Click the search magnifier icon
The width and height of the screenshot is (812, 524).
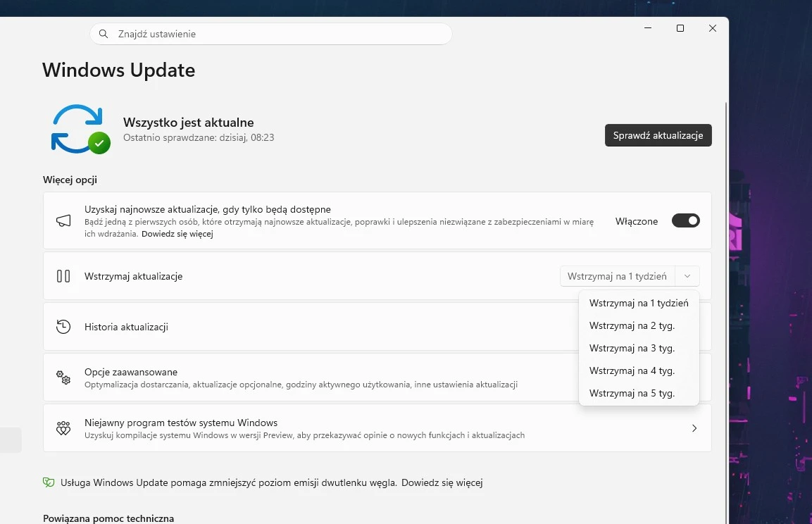104,34
